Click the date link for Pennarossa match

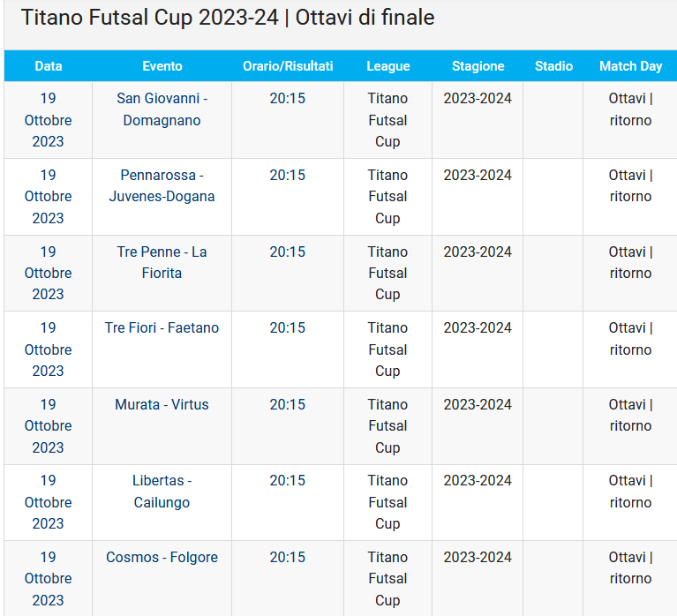click(49, 196)
